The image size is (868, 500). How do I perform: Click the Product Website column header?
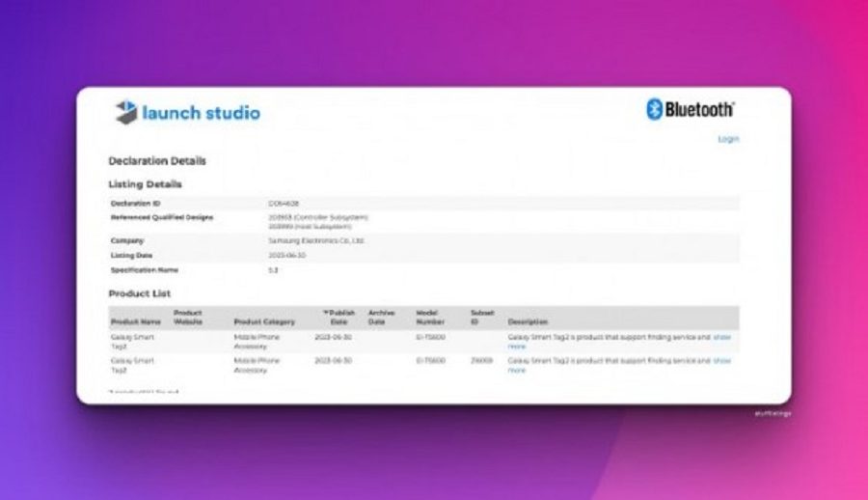tap(188, 317)
